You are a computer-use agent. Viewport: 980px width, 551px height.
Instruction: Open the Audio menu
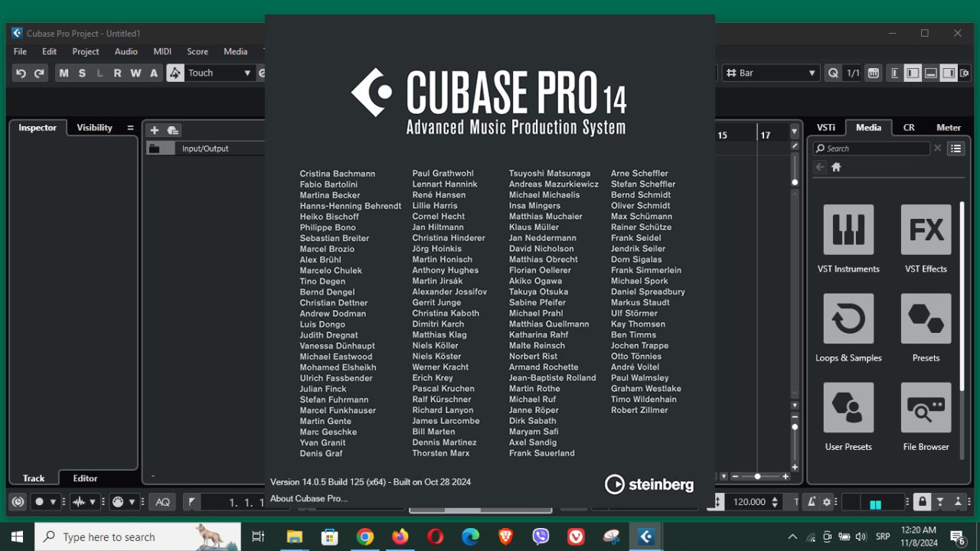(x=126, y=51)
